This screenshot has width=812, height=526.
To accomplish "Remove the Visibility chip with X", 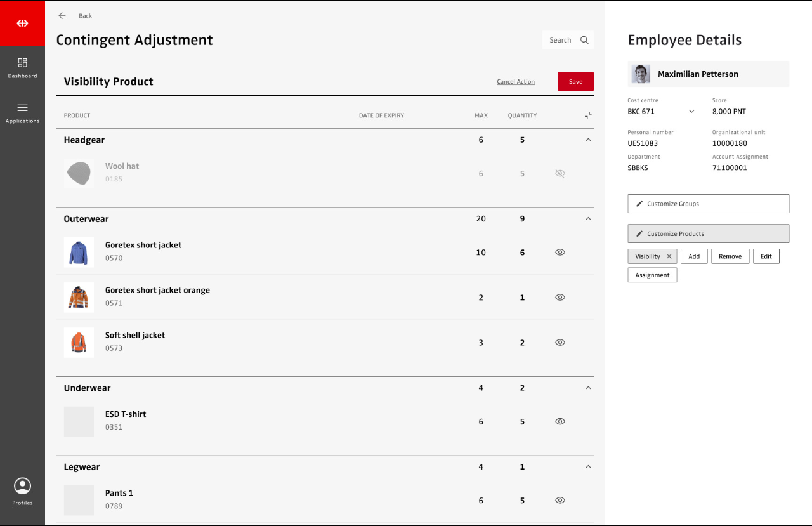I will (669, 256).
